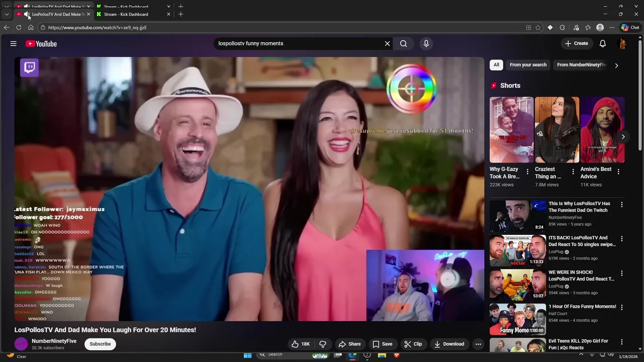Image resolution: width=644 pixels, height=362 pixels.
Task: Open more actions (three dots) under the video
Action: click(478, 344)
